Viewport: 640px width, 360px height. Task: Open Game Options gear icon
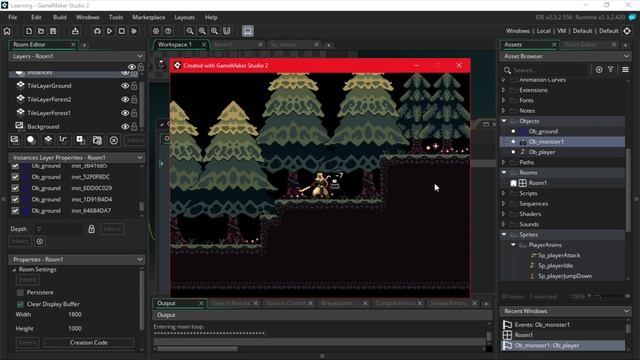(156, 31)
